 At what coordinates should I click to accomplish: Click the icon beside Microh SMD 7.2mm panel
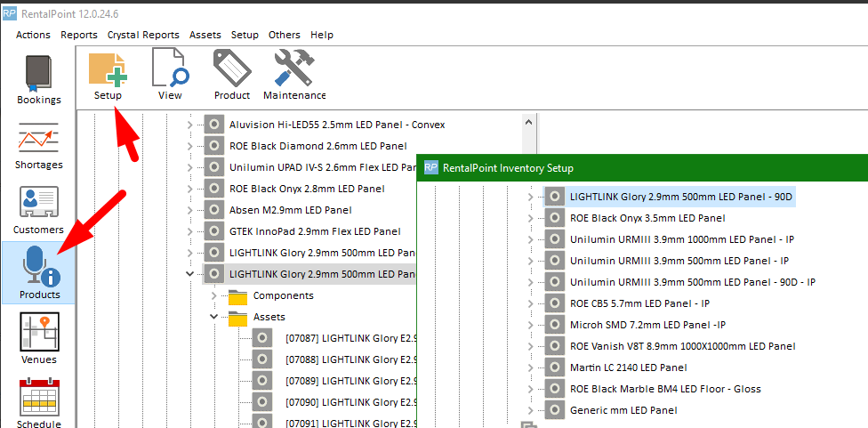[x=554, y=325]
